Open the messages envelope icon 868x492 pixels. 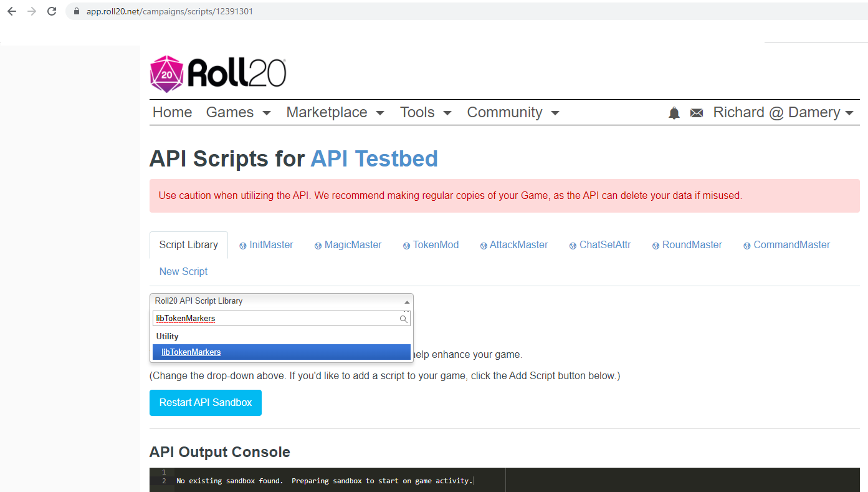(697, 113)
